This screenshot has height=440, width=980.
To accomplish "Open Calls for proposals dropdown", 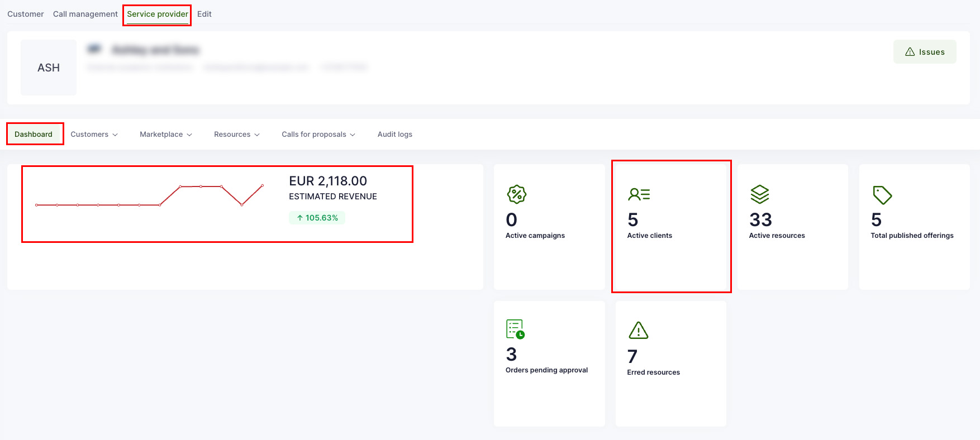I will pyautogui.click(x=318, y=135).
